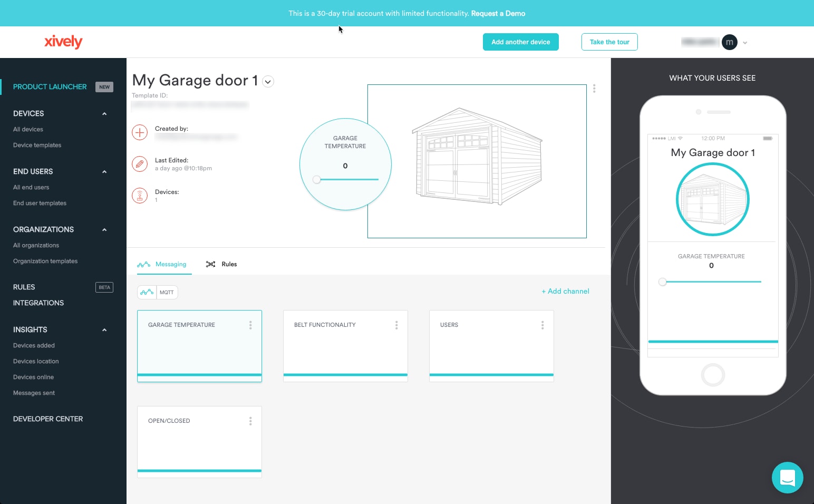Collapse the DEVICES sidebar section
This screenshot has width=814, height=504.
tap(104, 113)
